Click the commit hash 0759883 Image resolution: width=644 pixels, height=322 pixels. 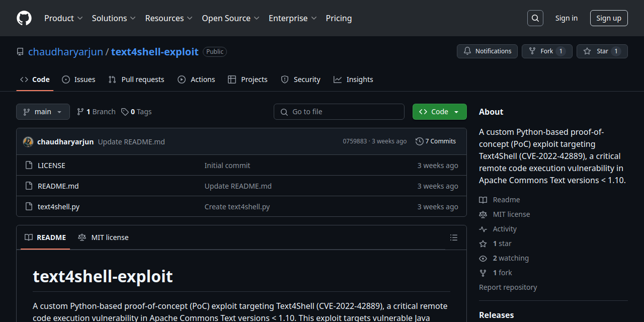pyautogui.click(x=355, y=141)
